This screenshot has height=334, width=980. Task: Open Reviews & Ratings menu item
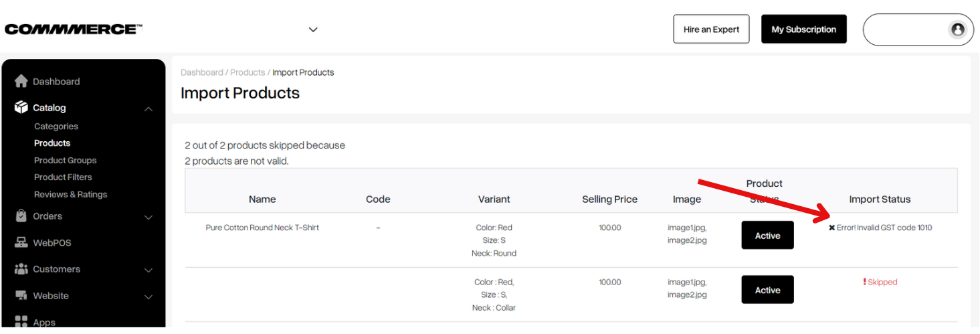click(70, 194)
